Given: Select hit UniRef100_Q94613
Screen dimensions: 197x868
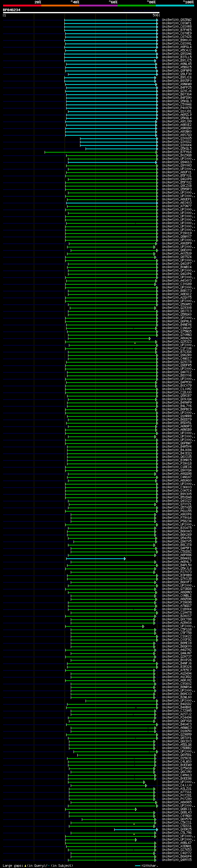Looking at the screenshot, I should [177, 162].
